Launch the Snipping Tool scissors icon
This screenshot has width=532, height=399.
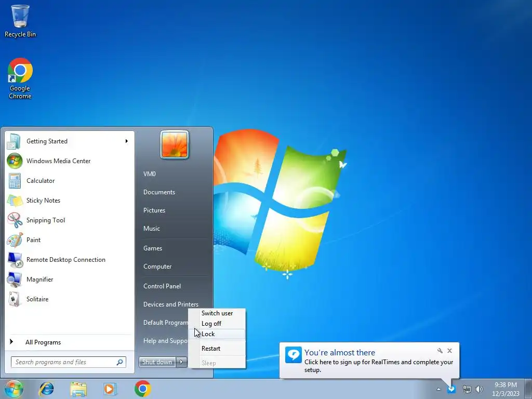tap(15, 220)
